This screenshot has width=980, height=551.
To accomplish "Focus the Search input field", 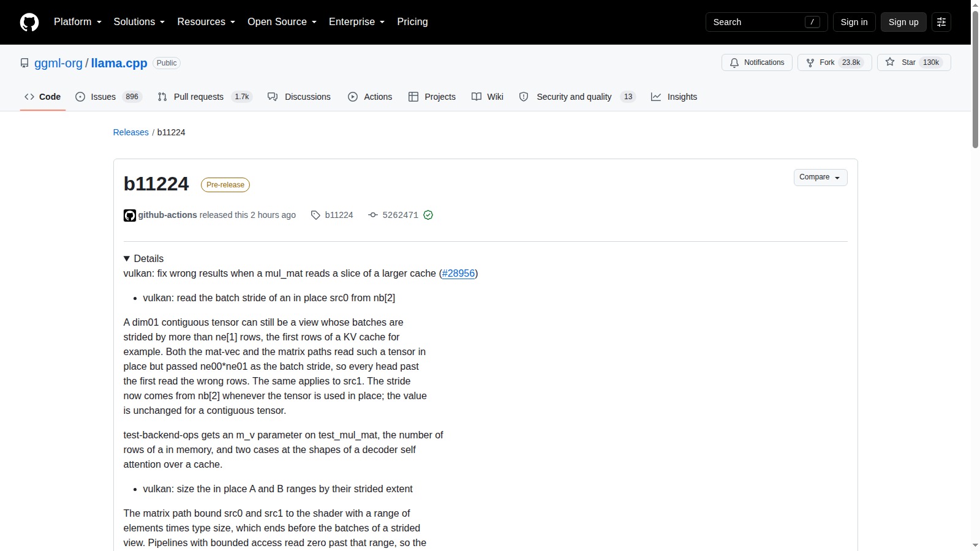I will pyautogui.click(x=767, y=22).
